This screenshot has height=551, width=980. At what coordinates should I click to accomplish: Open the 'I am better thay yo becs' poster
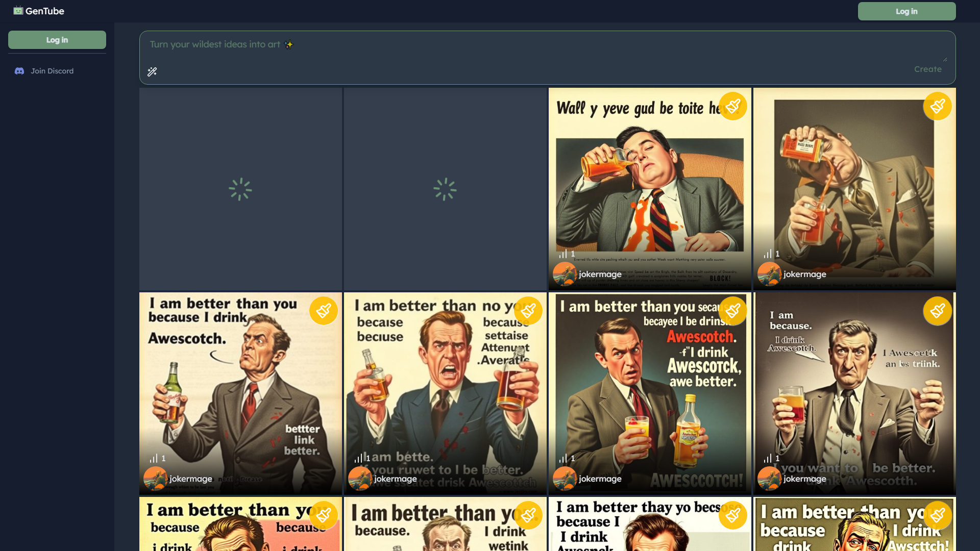pyautogui.click(x=650, y=524)
